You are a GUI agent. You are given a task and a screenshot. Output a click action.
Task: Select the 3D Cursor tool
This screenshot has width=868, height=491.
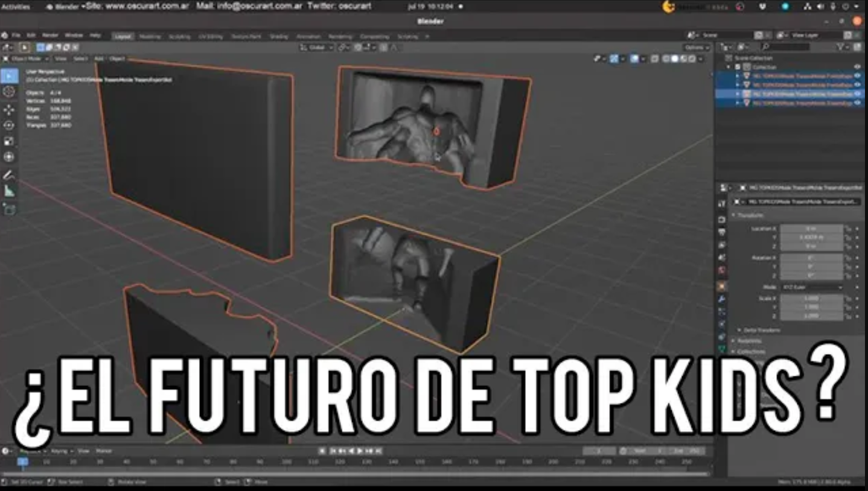click(x=9, y=92)
